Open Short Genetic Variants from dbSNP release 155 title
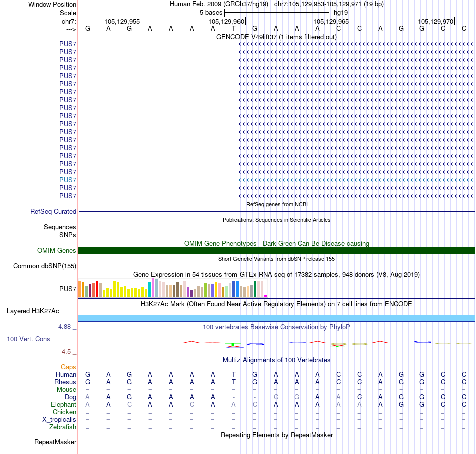476x454 pixels. click(x=277, y=259)
